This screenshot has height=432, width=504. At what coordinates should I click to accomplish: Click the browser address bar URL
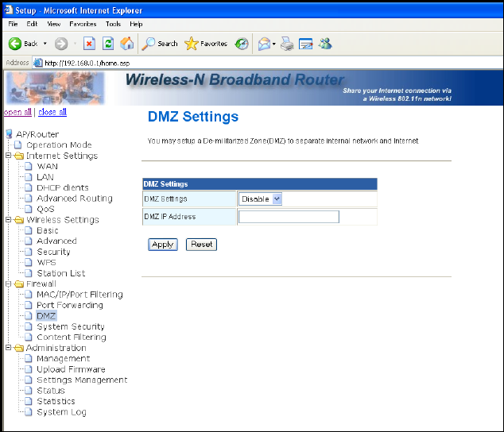[87, 64]
